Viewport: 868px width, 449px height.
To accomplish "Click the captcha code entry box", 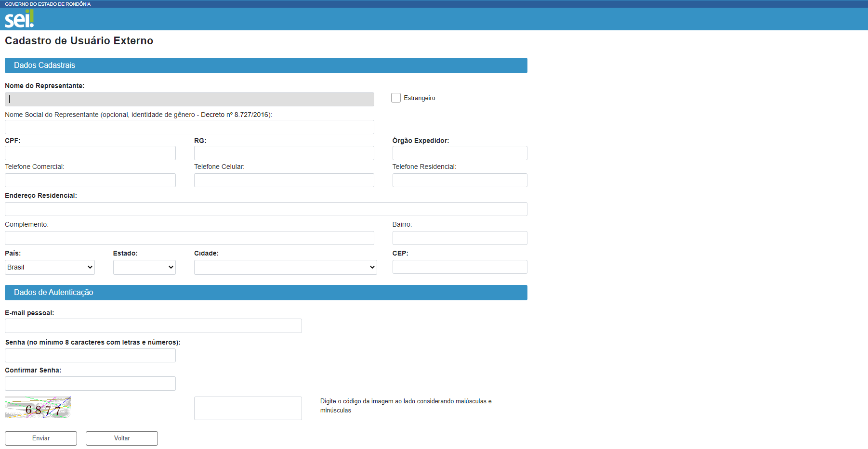I will click(248, 408).
